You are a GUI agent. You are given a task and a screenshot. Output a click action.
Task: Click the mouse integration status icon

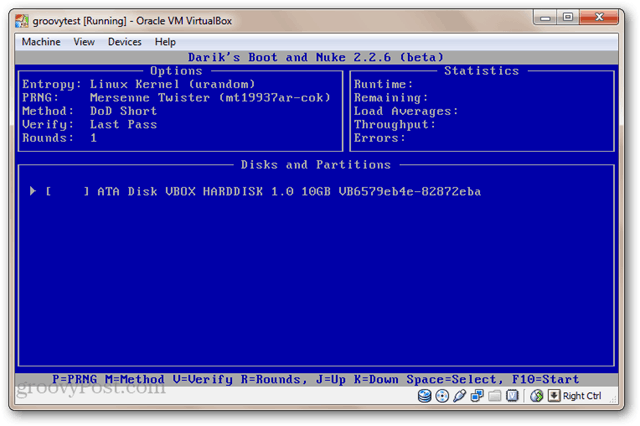536,395
